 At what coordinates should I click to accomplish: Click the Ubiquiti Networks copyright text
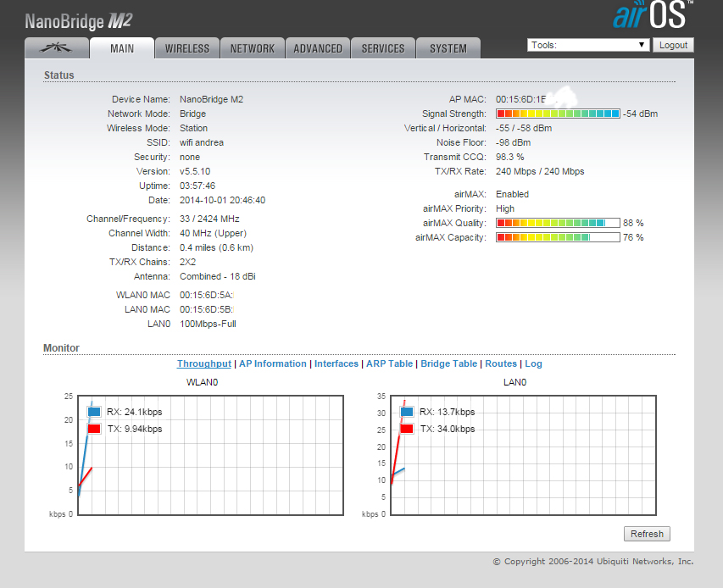tap(593, 561)
